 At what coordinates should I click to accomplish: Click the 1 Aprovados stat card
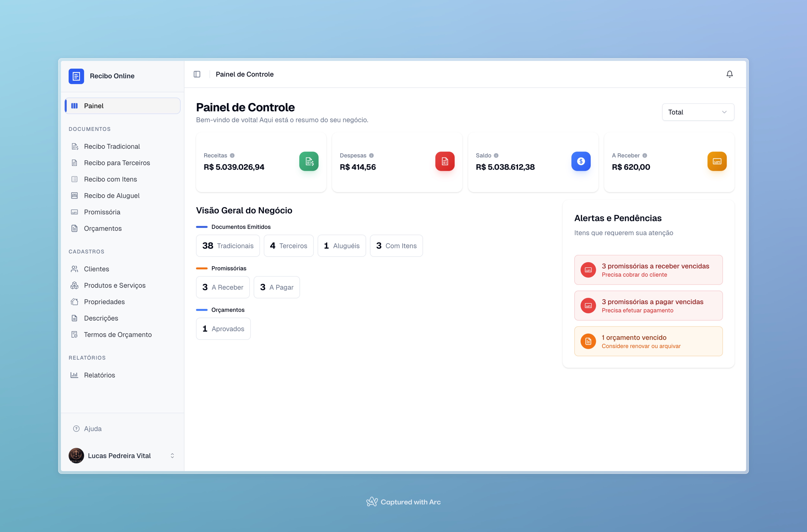point(223,328)
